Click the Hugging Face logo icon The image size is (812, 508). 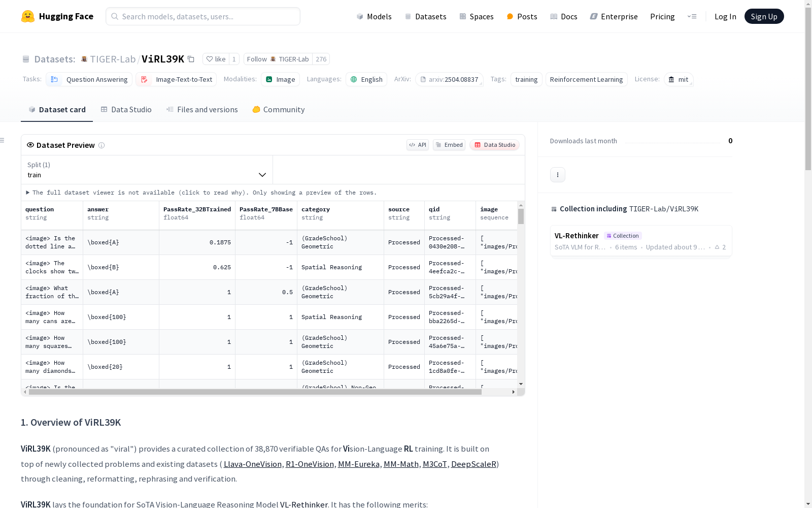point(28,16)
